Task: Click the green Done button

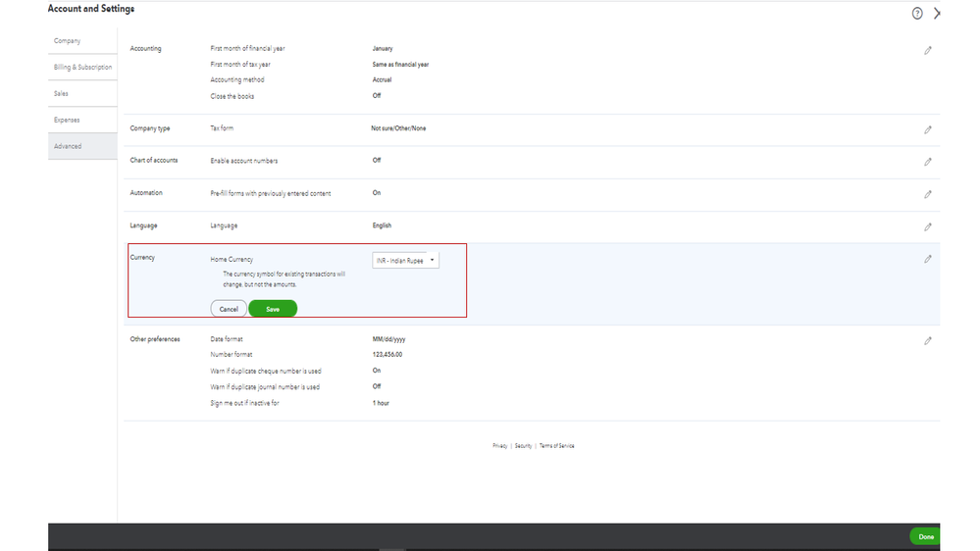Action: 925,536
